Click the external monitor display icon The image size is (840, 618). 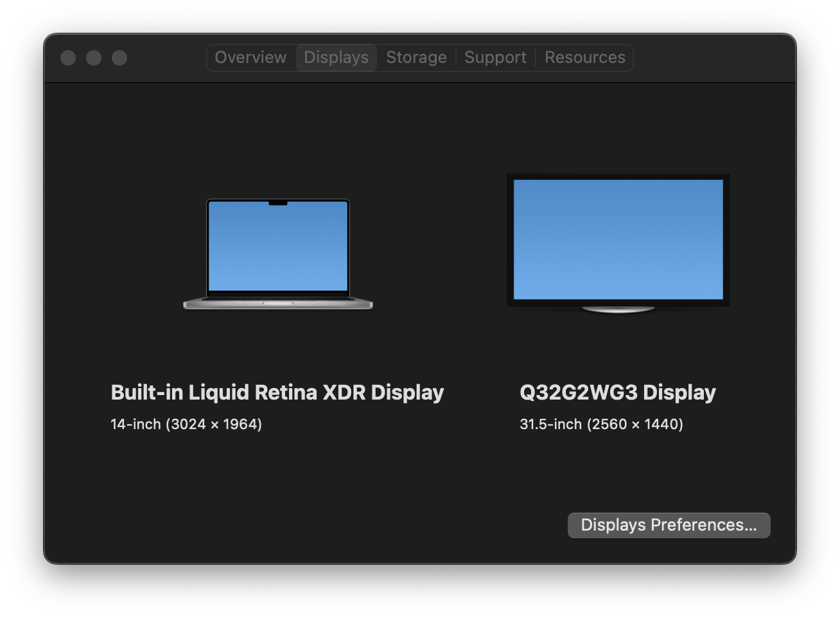[618, 243]
